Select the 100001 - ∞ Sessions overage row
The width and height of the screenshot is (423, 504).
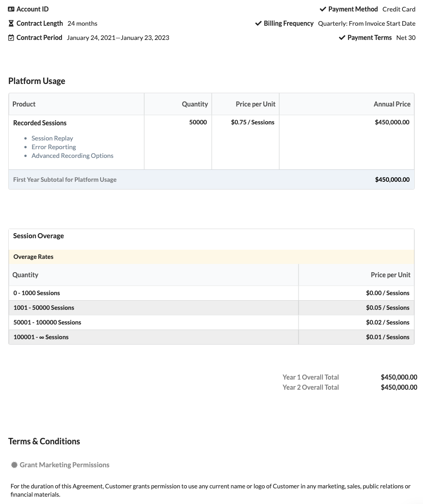pos(41,337)
